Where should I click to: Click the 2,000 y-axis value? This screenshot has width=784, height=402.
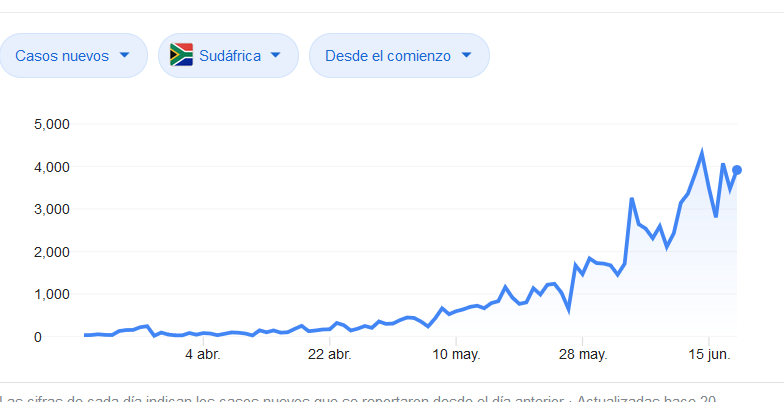[51, 252]
